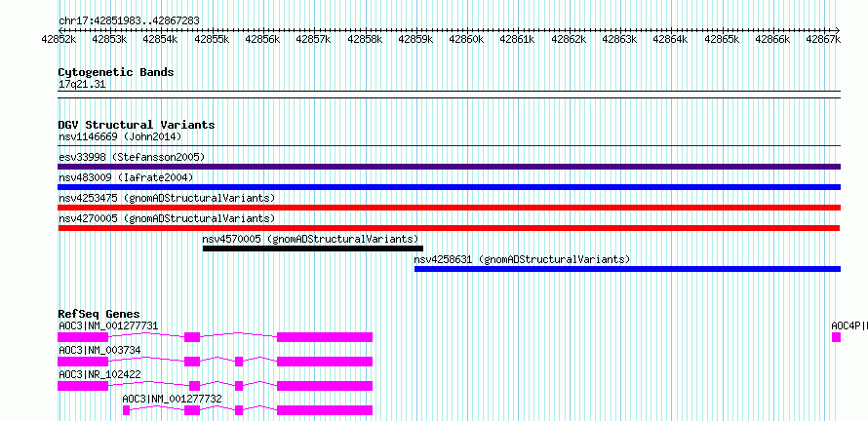Open the AOC3|NR_102422 transcript label

coord(99,374)
